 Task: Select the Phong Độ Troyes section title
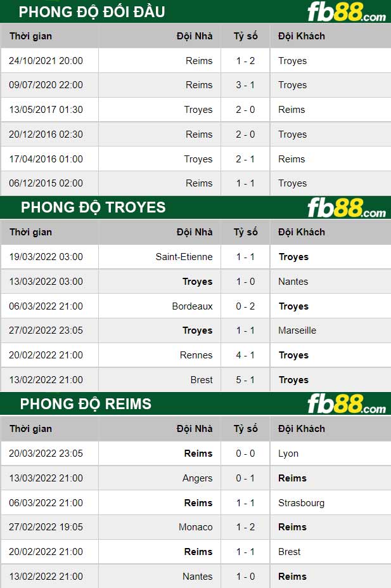[x=93, y=207]
